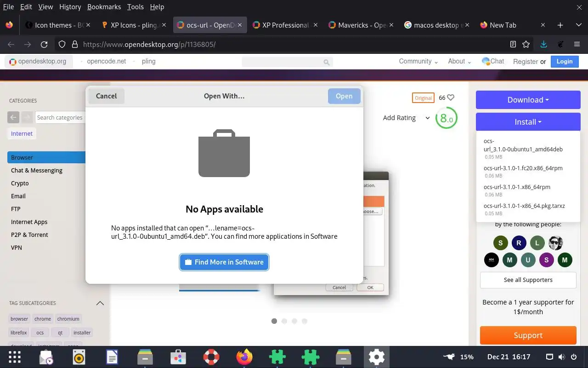
Task: Click Find More in Software button
Action: pos(224,262)
